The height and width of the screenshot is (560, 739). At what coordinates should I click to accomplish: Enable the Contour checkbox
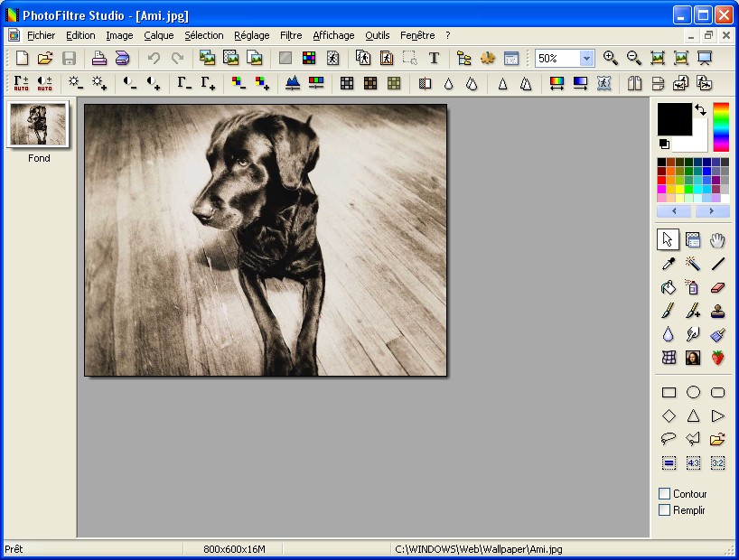[x=665, y=494]
